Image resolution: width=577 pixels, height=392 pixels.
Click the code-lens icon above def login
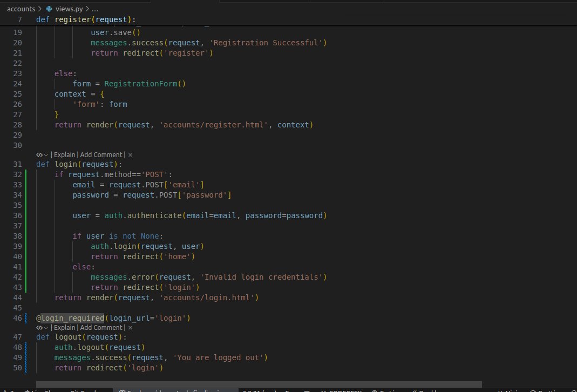click(39, 155)
